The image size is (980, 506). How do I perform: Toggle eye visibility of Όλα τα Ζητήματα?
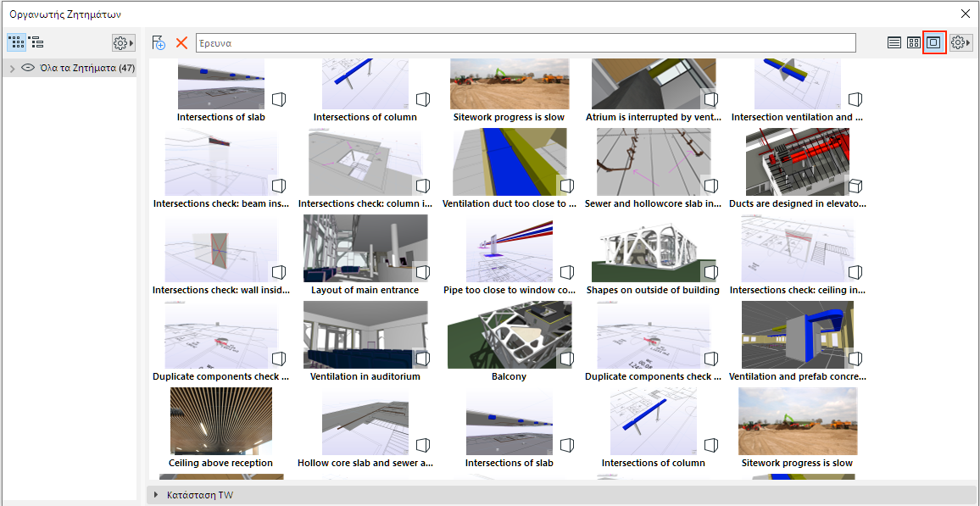pos(28,68)
